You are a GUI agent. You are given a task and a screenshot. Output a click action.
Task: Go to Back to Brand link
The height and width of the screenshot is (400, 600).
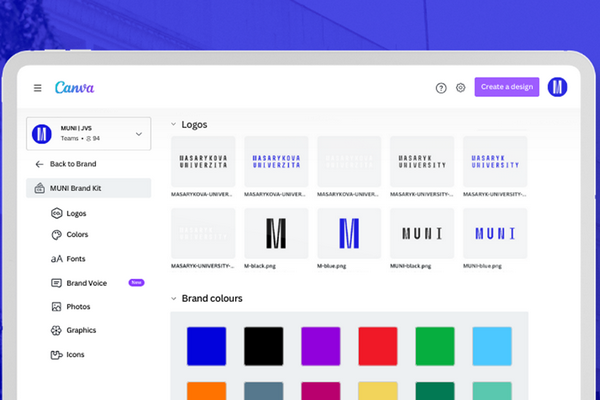(x=73, y=164)
